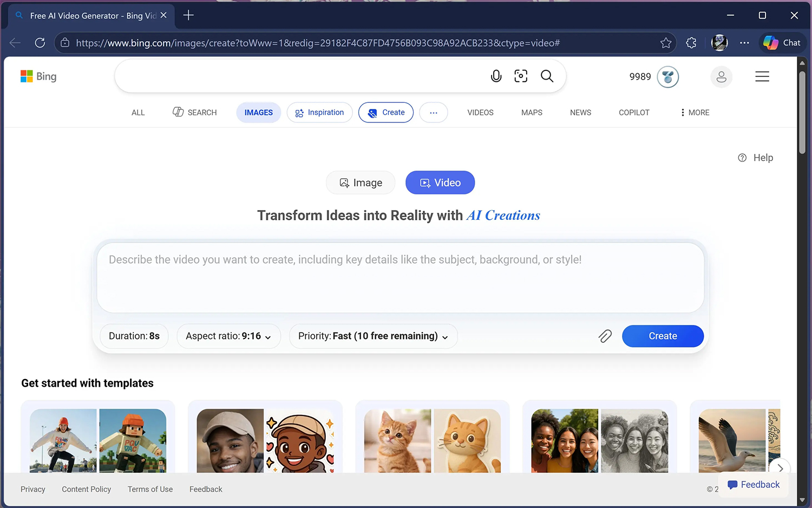This screenshot has width=812, height=508.
Task: Select the Video creation mode
Action: (x=440, y=183)
